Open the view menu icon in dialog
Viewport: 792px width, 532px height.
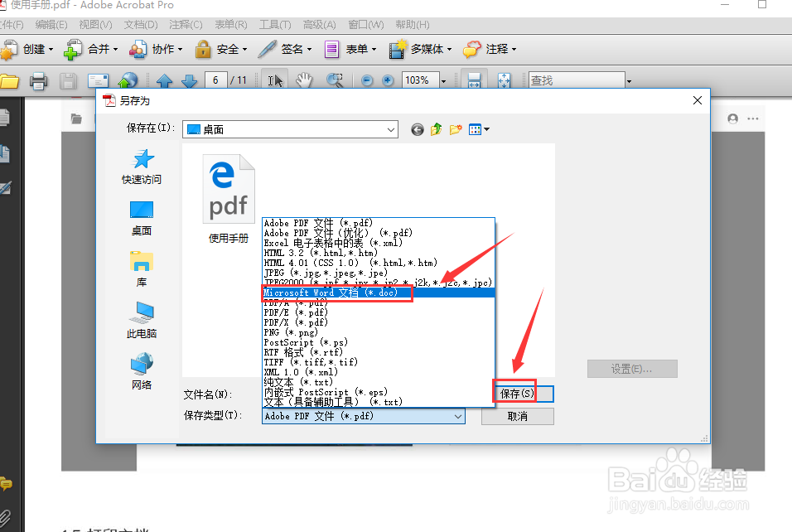[x=479, y=130]
